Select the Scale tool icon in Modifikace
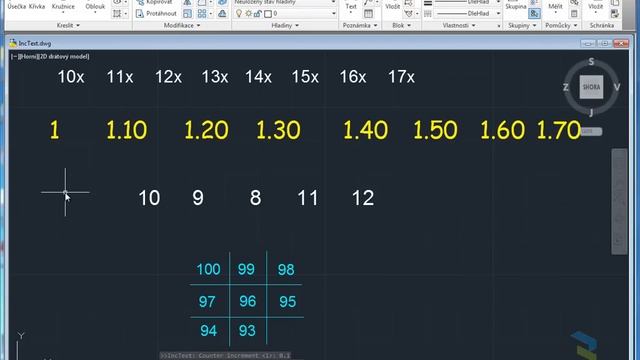Screen dimensions: 640x360 (187, 14)
